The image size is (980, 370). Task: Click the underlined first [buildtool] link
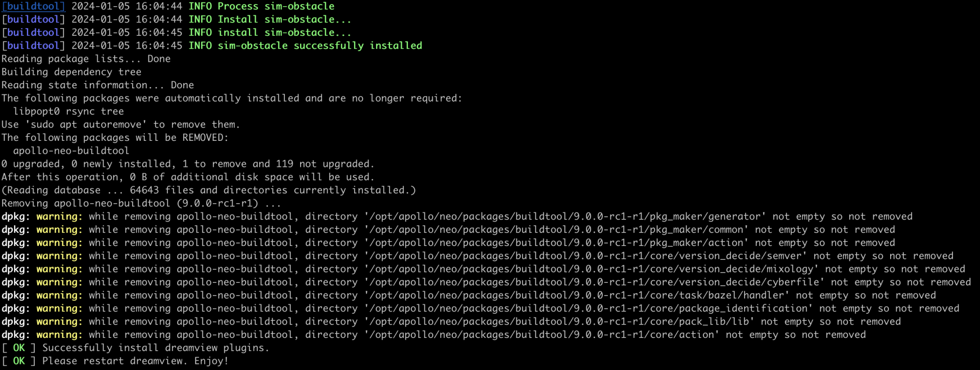[33, 6]
